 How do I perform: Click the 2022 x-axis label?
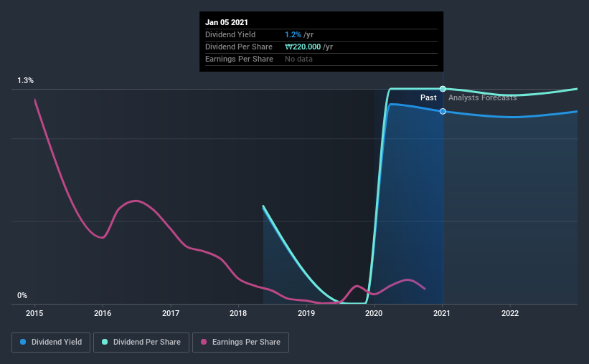coord(510,313)
